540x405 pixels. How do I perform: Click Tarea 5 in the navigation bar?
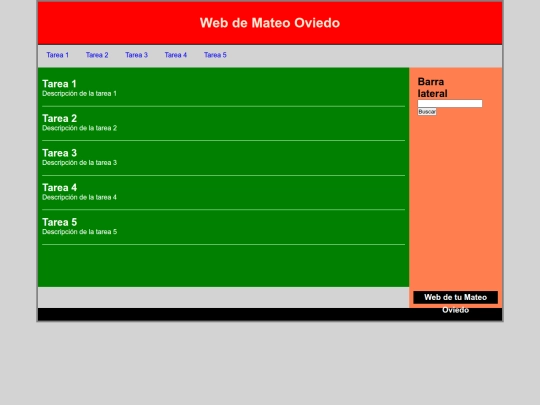215,55
